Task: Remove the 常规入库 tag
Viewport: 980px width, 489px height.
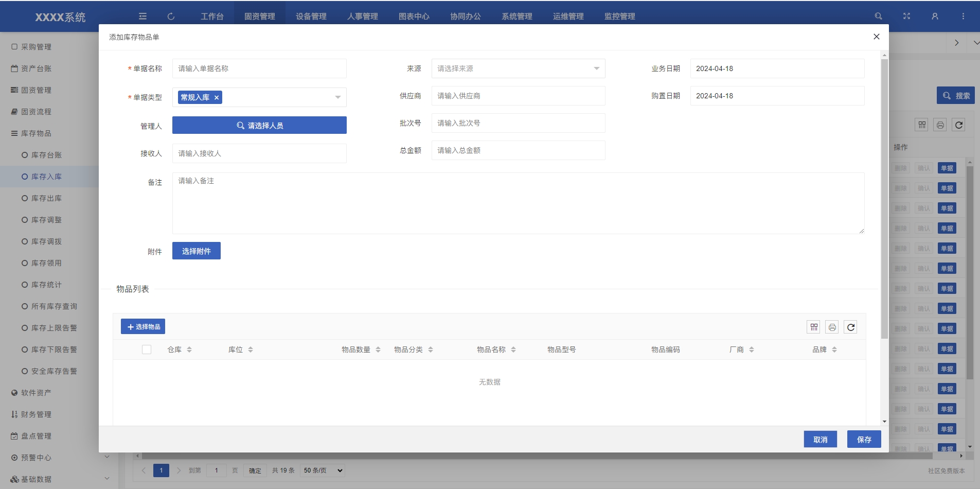Action: [217, 97]
